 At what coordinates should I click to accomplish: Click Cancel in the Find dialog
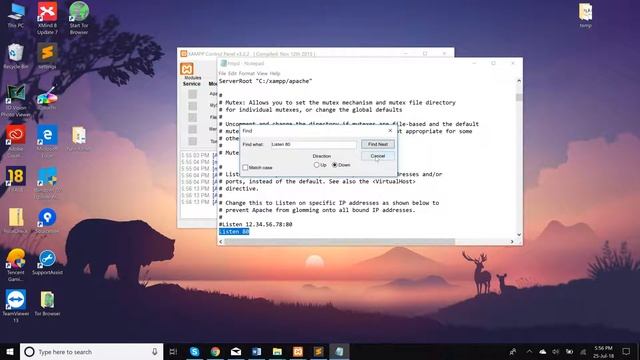pos(378,156)
